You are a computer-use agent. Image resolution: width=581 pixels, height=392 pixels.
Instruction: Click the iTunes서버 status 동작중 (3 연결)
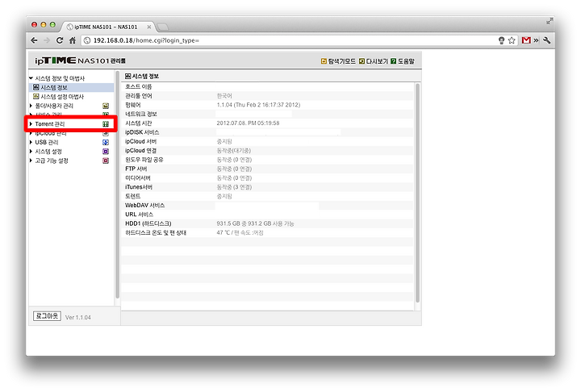(x=234, y=187)
